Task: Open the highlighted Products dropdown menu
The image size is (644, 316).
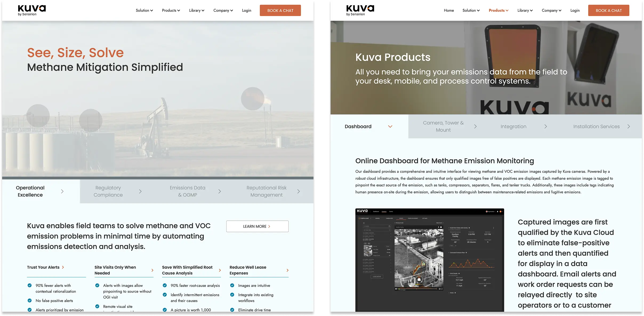Action: [498, 10]
